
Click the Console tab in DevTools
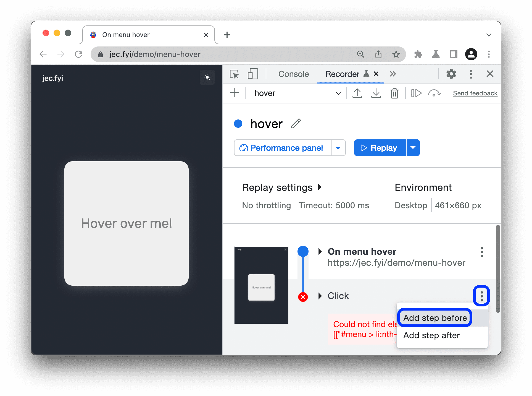pyautogui.click(x=293, y=74)
